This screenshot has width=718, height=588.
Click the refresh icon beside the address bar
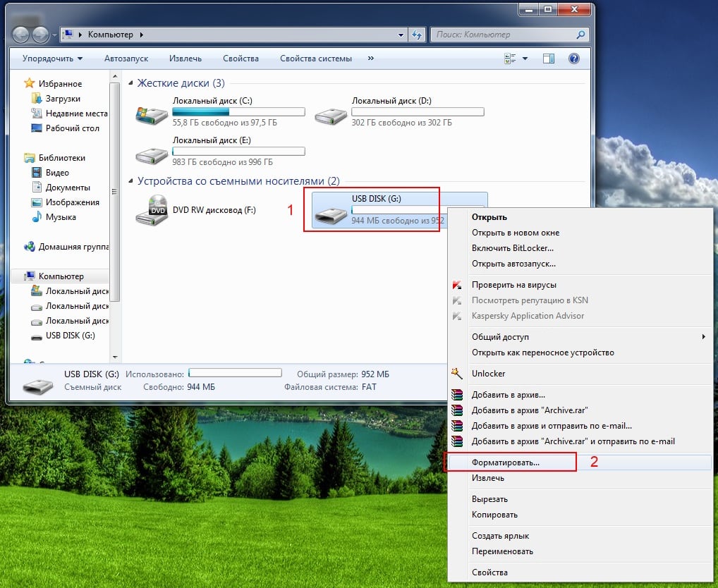pos(417,34)
